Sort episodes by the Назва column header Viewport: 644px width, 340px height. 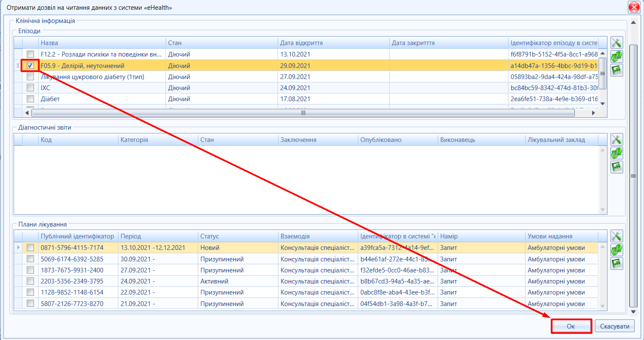click(102, 43)
